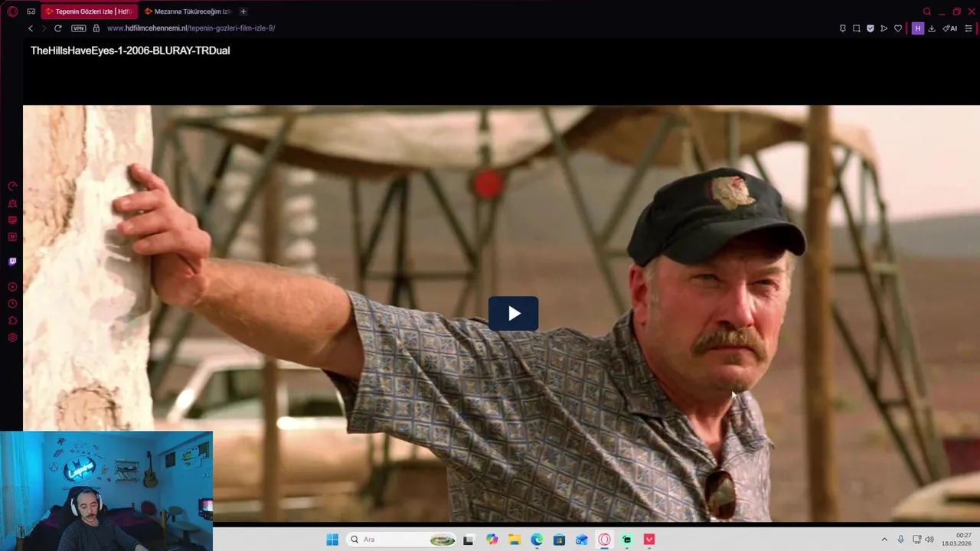Open Easy Setup sliders menu

tap(969, 28)
